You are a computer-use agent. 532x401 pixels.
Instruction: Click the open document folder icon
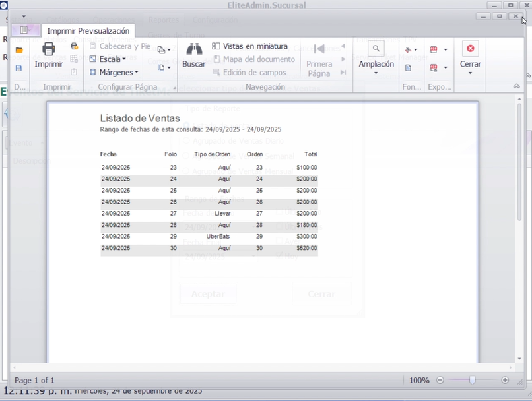[19, 50]
